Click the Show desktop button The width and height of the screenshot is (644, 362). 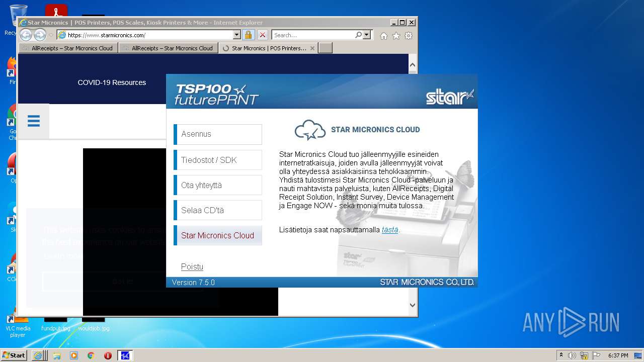tap(638, 355)
